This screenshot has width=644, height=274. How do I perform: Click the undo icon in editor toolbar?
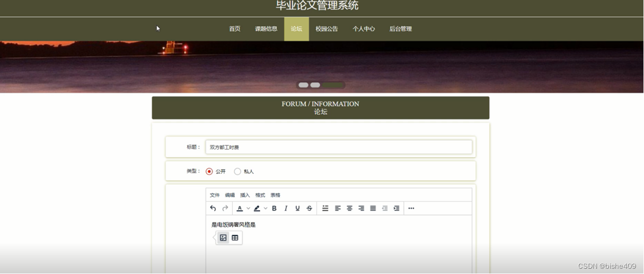pyautogui.click(x=213, y=208)
